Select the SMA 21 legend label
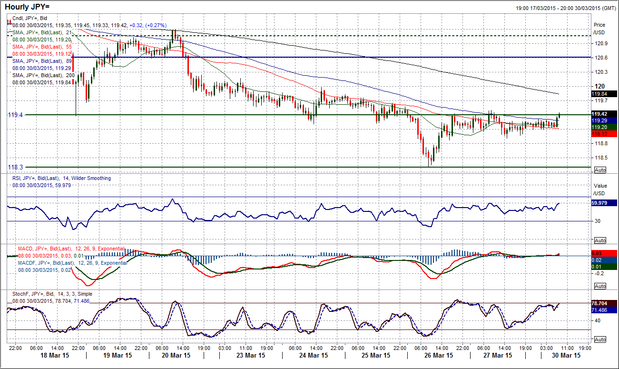 [x=42, y=32]
